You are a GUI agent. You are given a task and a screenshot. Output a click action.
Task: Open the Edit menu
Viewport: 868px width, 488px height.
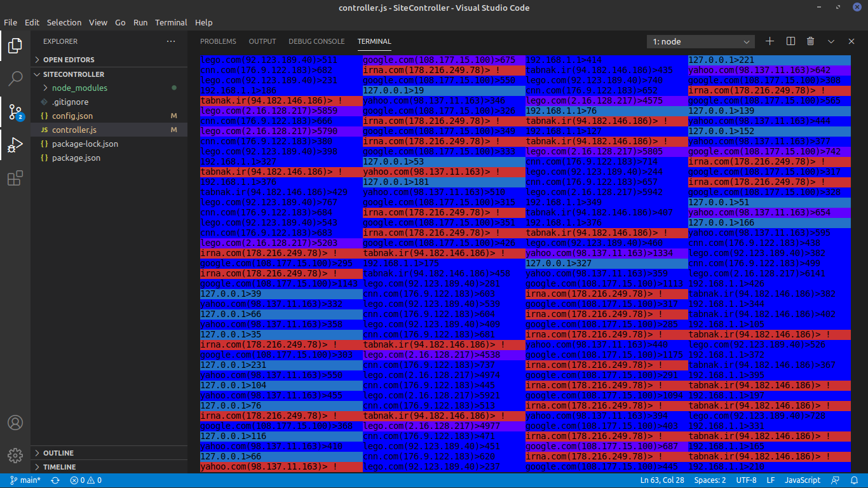click(x=32, y=22)
